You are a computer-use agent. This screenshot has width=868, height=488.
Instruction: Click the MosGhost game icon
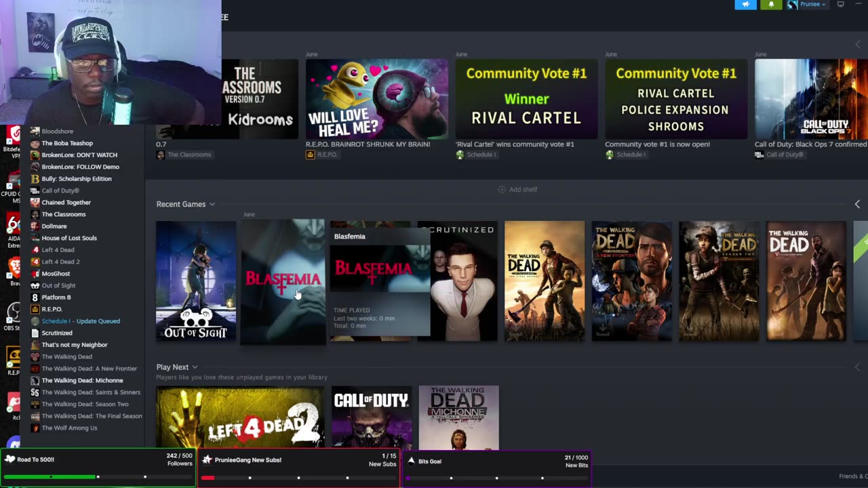pyautogui.click(x=35, y=274)
